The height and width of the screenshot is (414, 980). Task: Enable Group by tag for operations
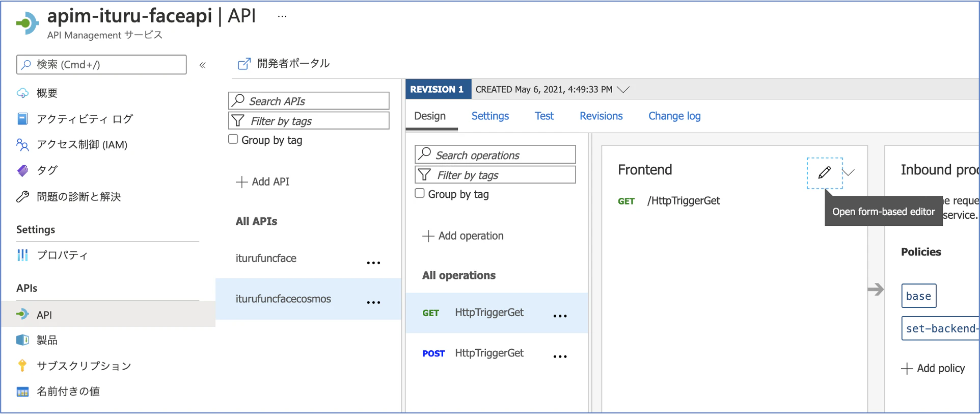pyautogui.click(x=420, y=193)
